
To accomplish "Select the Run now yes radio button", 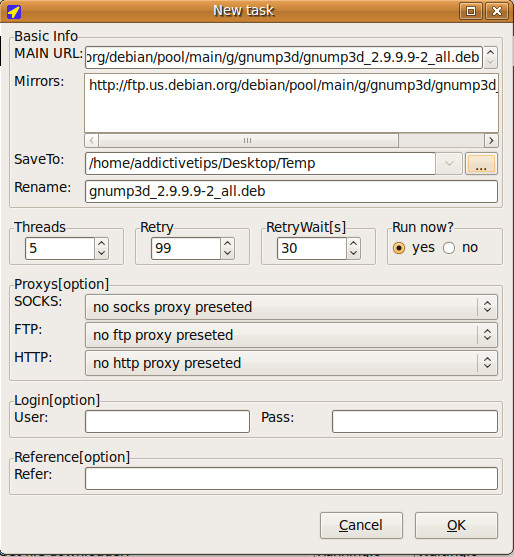I will click(x=399, y=248).
